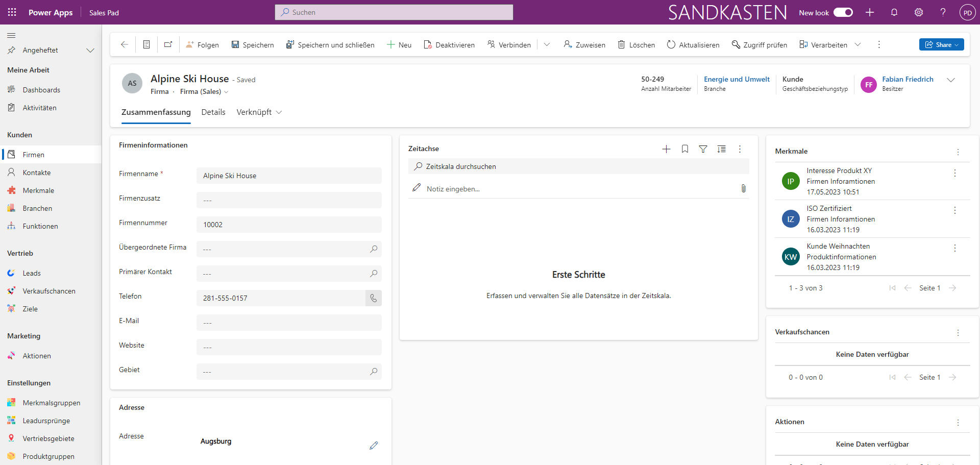Open options for ISO Zertifiziert row
Screen dimensions: 980x465
[x=955, y=210]
